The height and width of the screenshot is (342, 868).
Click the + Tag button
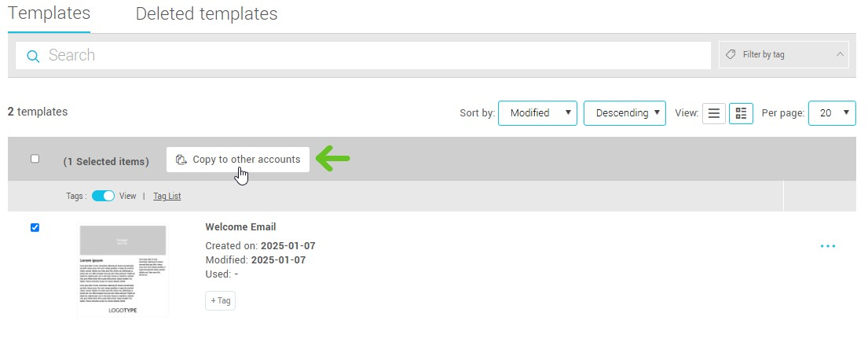point(220,300)
